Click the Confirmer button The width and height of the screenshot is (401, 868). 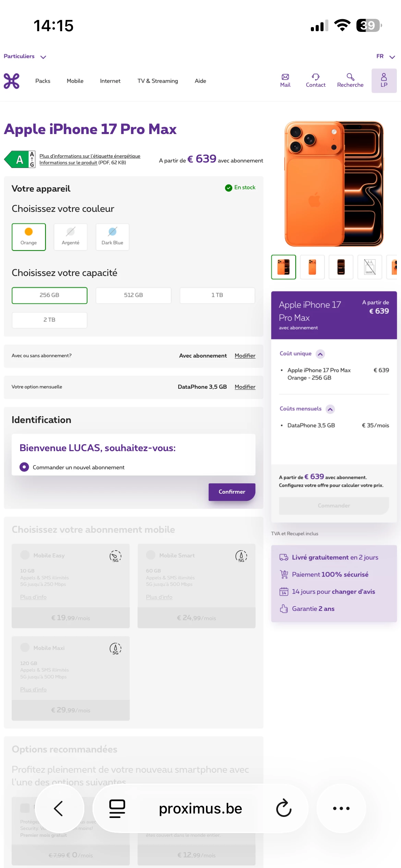(232, 492)
